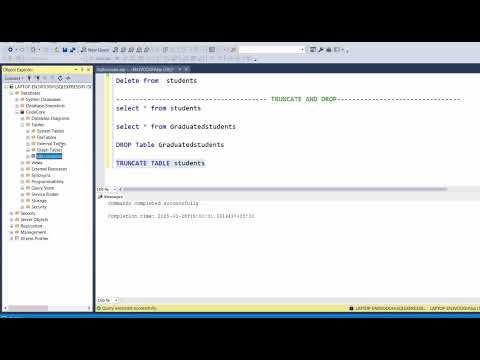
Task: Select the Storage folder
Action: 39,201
